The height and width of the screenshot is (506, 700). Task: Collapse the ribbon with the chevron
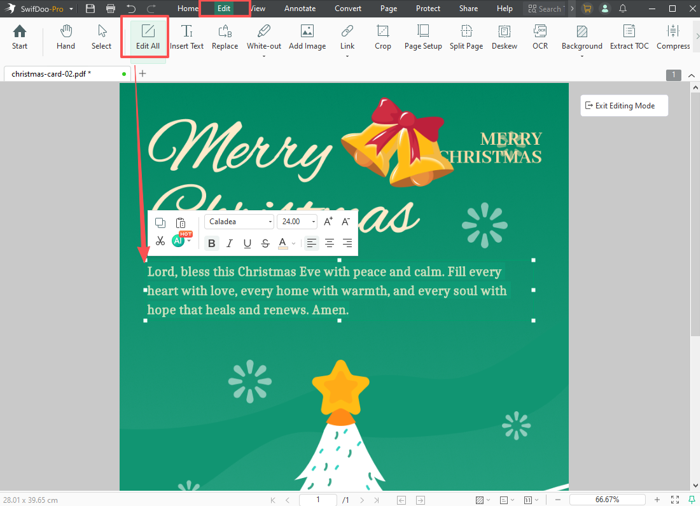coord(692,75)
